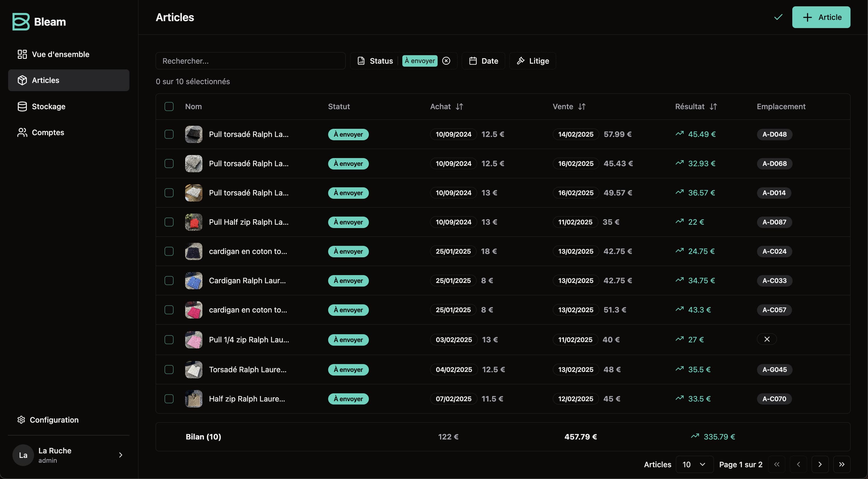Click location badge A-C033
The image size is (868, 479).
coord(774,281)
